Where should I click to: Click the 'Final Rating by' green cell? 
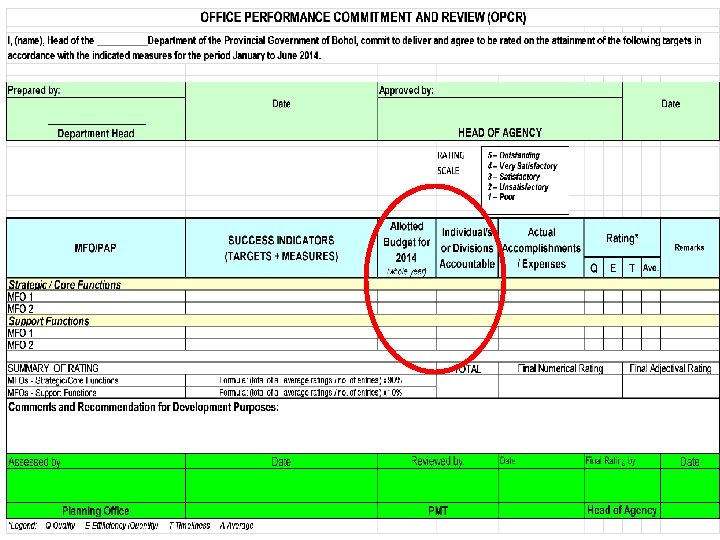622,461
